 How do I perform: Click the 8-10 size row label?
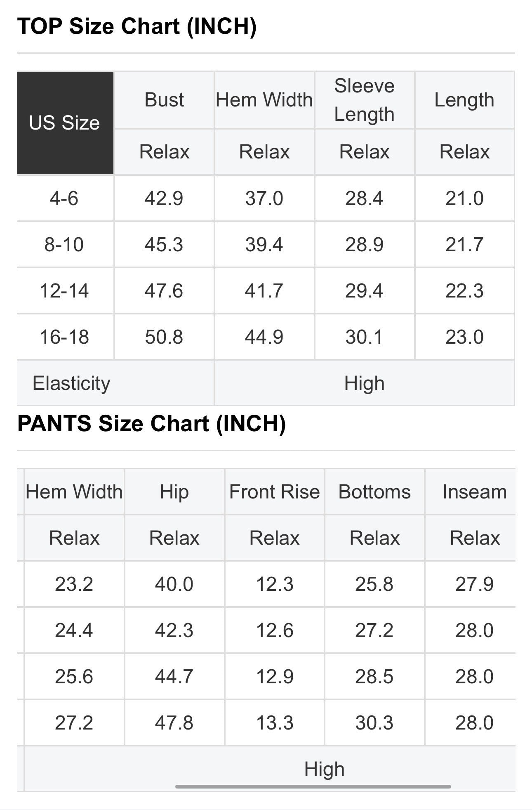(x=65, y=245)
